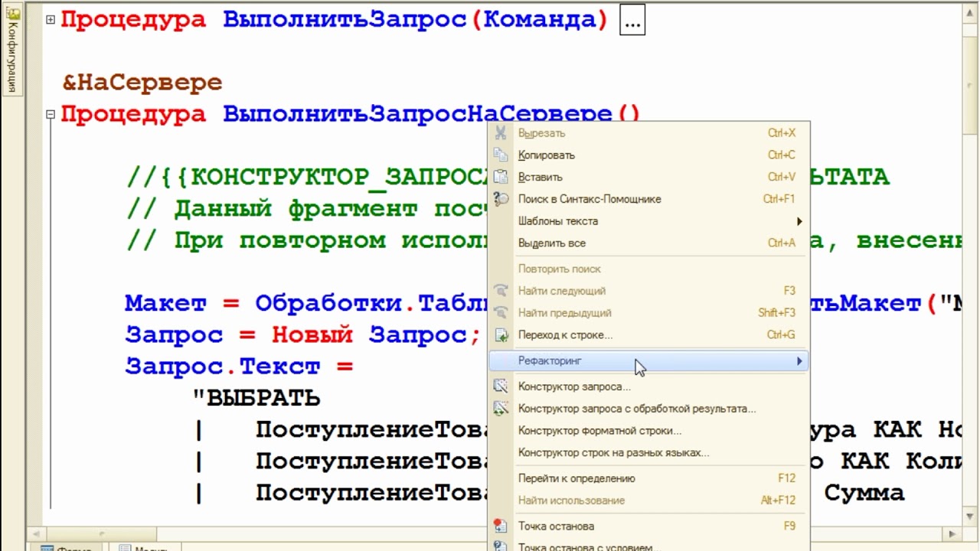Open Конструктор запроса... from the menu
Image resolution: width=980 pixels, height=551 pixels.
tap(648, 386)
